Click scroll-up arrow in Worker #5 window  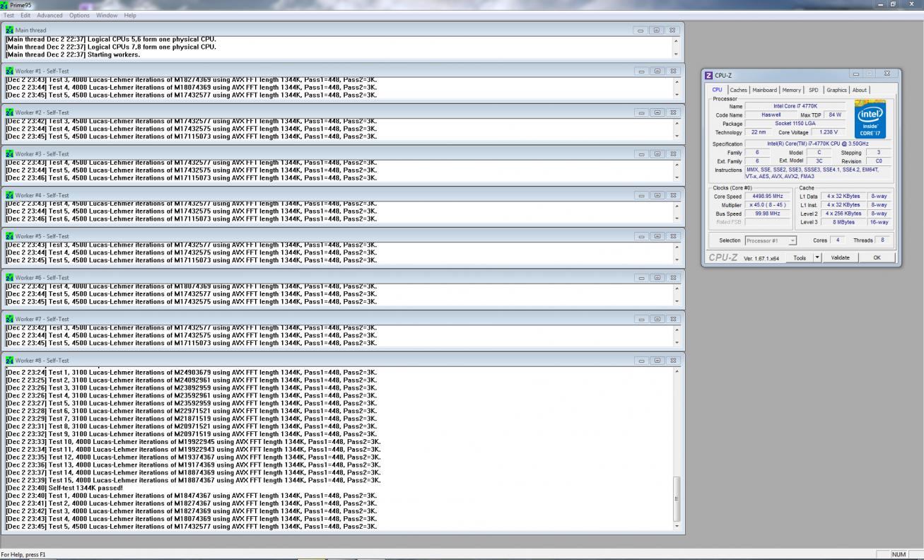[x=676, y=246]
